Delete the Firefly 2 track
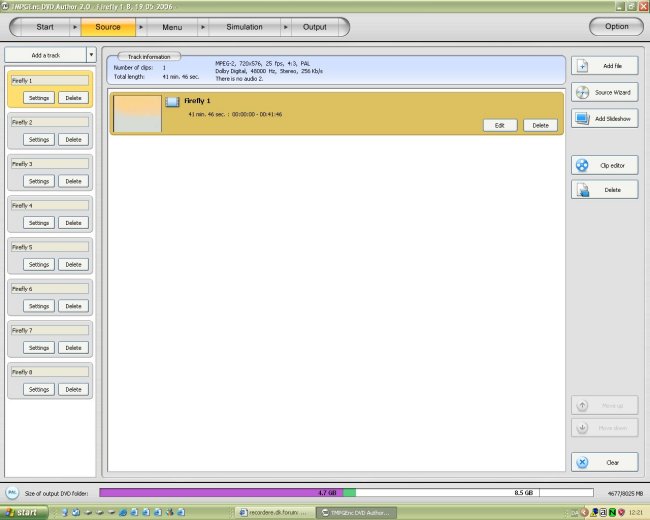This screenshot has width=650, height=520. (x=73, y=139)
